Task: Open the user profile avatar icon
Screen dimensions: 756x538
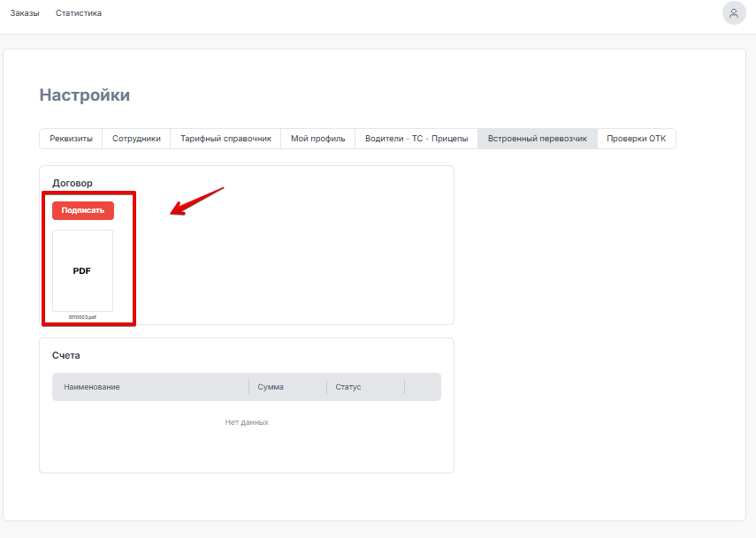Action: point(734,13)
